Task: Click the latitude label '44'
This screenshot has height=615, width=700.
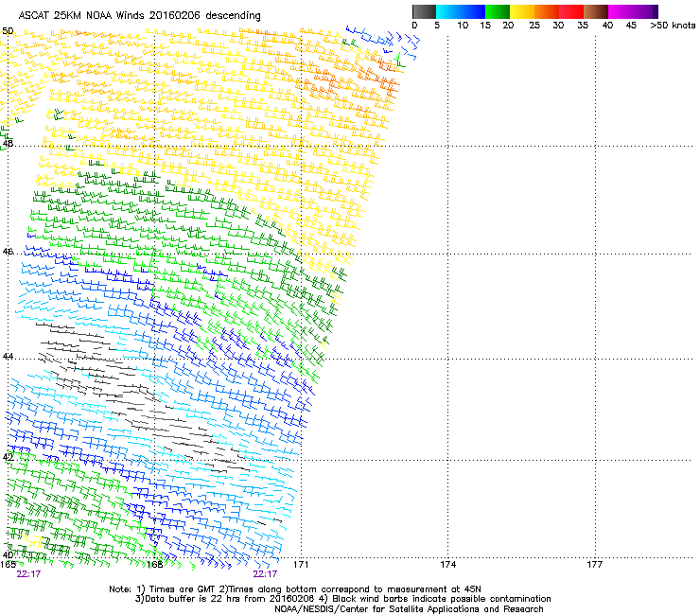Action: [x=8, y=357]
